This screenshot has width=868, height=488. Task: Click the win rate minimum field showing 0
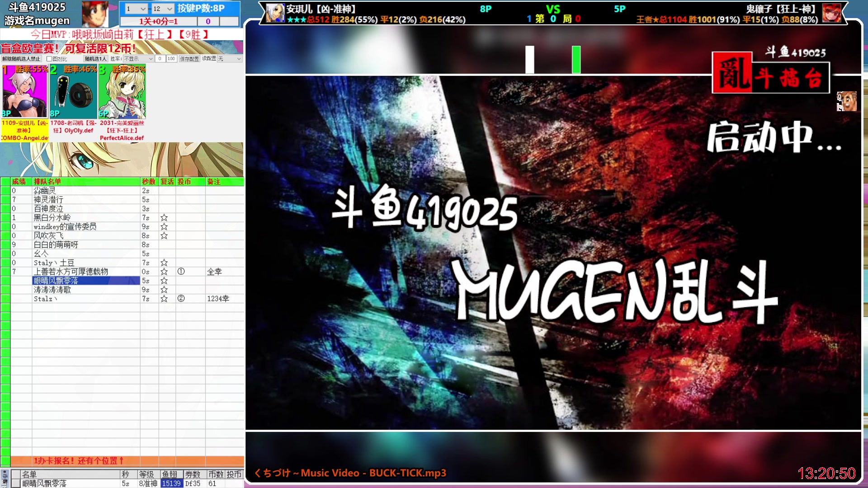(x=160, y=59)
